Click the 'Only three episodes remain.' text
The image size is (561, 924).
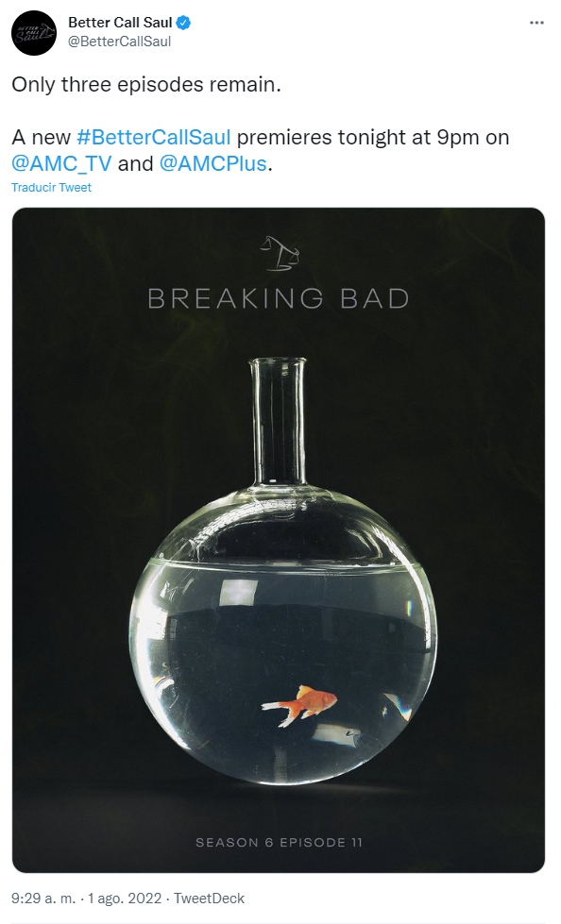[146, 85]
